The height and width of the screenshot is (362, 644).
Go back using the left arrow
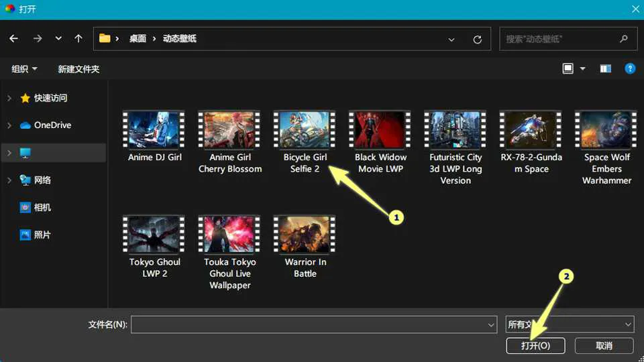(x=13, y=39)
